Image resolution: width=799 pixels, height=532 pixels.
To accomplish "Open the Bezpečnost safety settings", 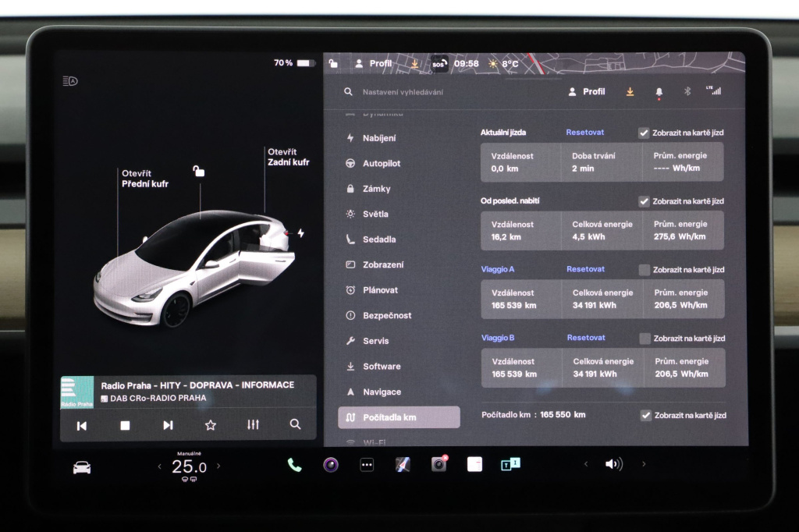I will click(x=387, y=315).
